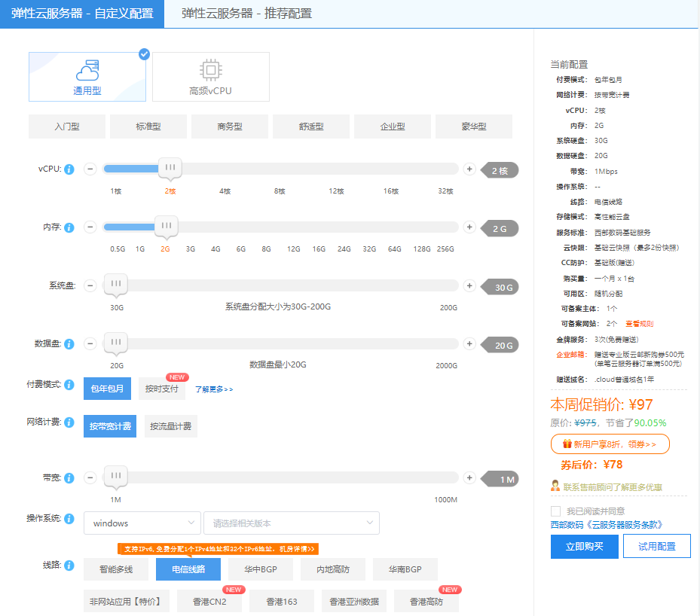Viewport: 700px width, 616px height.
Task: Click the 8G mark on 内存 scale
Action: click(266, 249)
